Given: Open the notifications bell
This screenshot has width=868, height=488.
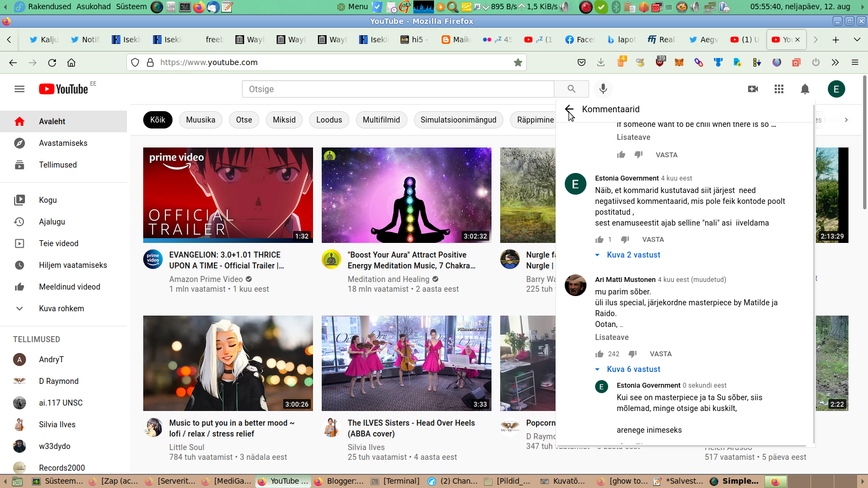Looking at the screenshot, I should [x=805, y=89].
